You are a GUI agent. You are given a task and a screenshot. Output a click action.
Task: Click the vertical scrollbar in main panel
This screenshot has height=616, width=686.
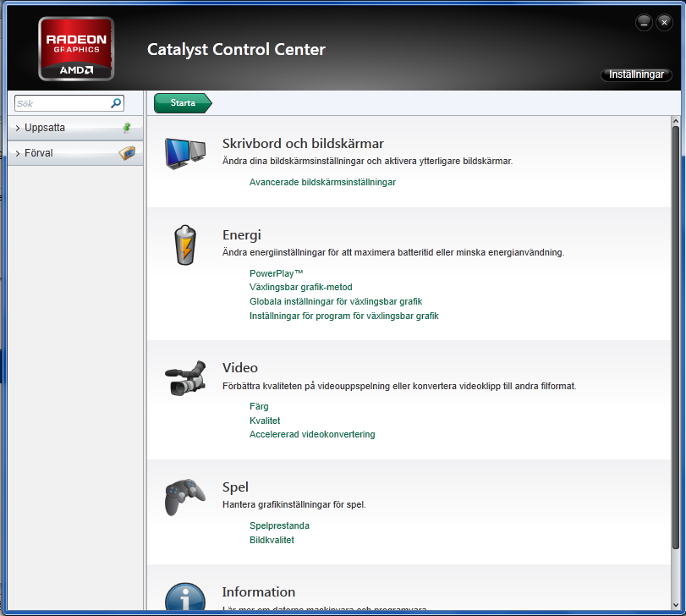coord(676,338)
